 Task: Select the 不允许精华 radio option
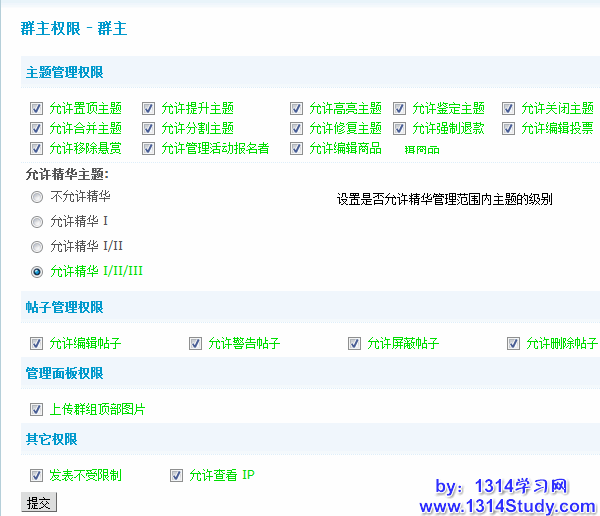coord(37,197)
